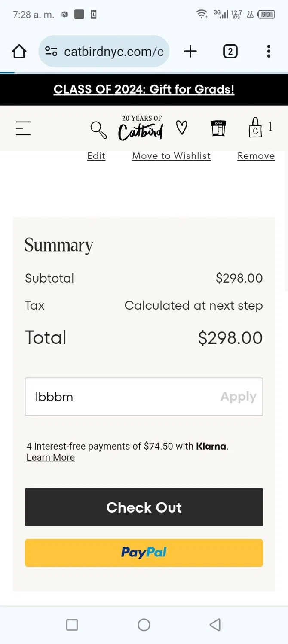
Task: Tap the browser URL address field
Action: point(114,52)
